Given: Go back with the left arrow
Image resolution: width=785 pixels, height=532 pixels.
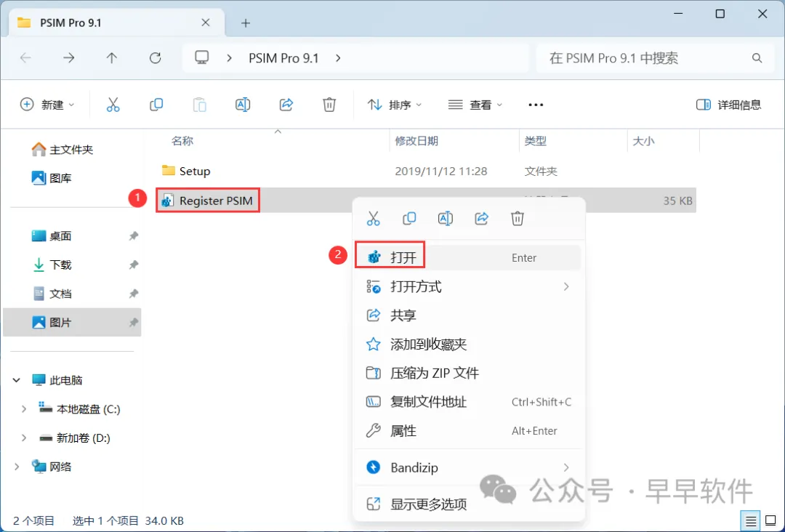Looking at the screenshot, I should (x=25, y=58).
